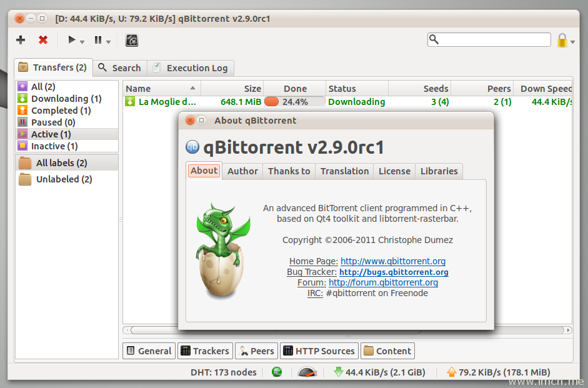
Task: Sort by the Down Speed column header
Action: point(542,89)
